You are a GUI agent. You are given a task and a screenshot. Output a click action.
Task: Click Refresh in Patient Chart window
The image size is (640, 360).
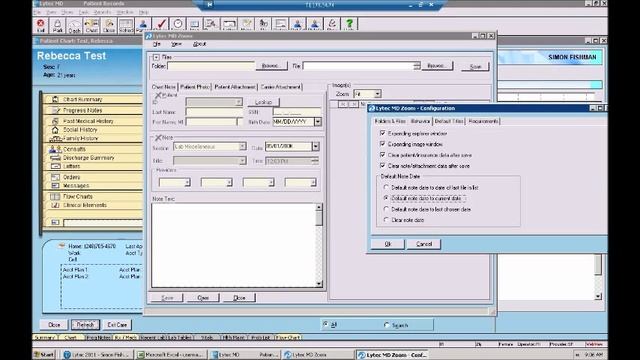tap(85, 325)
